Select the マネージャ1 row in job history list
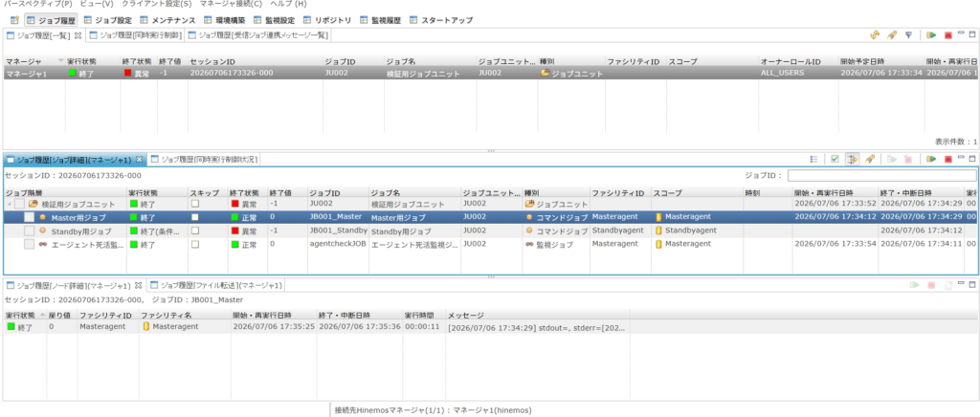980x417 pixels. pyautogui.click(x=489, y=73)
